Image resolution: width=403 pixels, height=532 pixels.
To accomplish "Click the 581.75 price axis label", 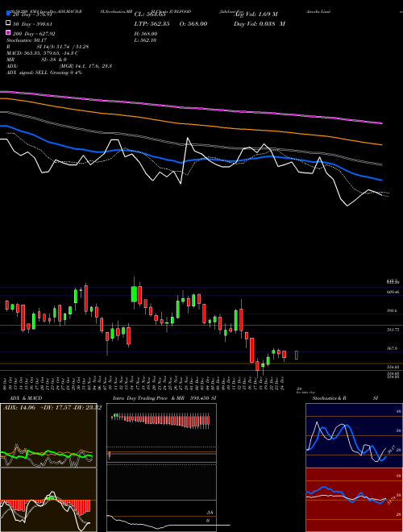I will pos(393,330).
